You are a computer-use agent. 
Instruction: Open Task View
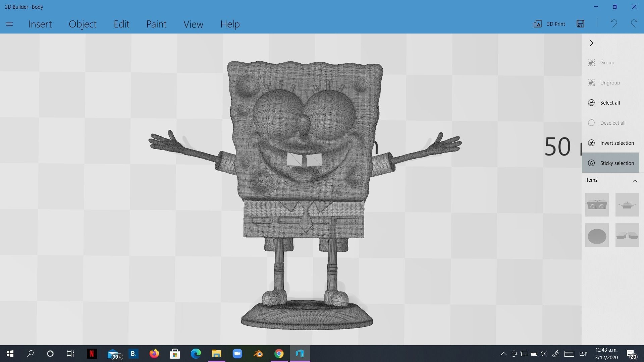tap(70, 354)
